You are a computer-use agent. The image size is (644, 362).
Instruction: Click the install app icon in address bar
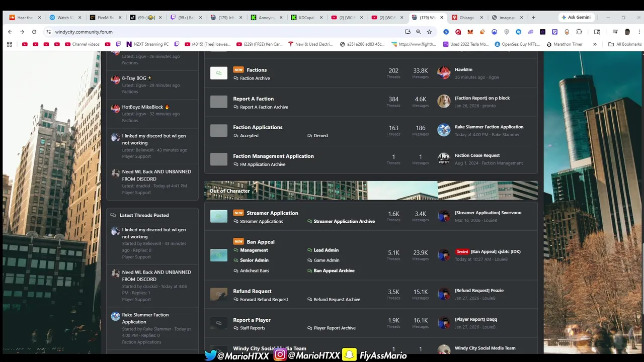point(408,32)
